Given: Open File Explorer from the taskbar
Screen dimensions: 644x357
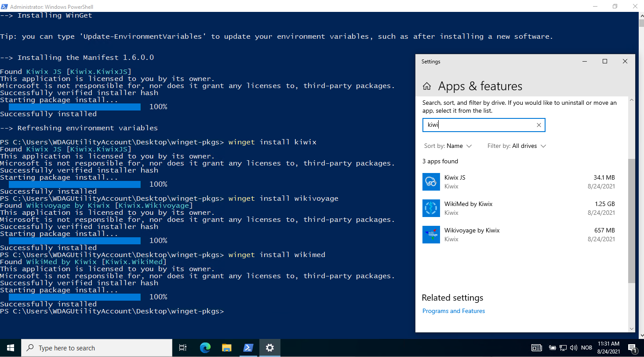Looking at the screenshot, I should click(226, 348).
